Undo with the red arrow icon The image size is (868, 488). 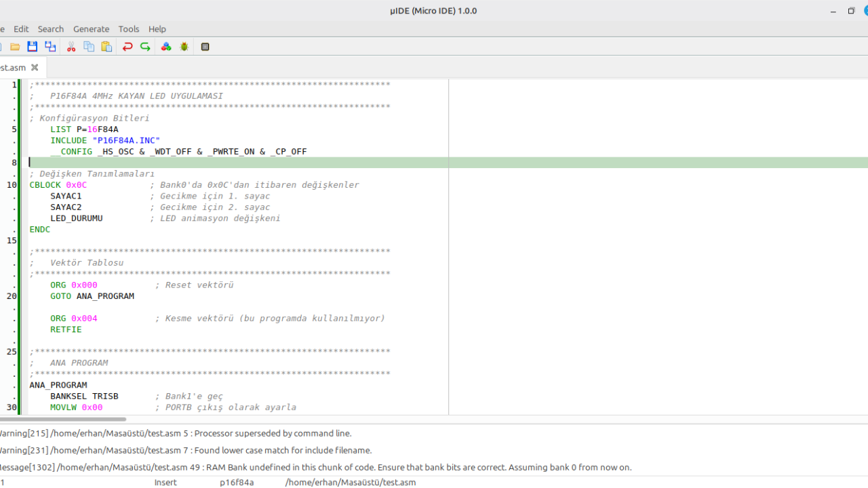[x=127, y=47]
